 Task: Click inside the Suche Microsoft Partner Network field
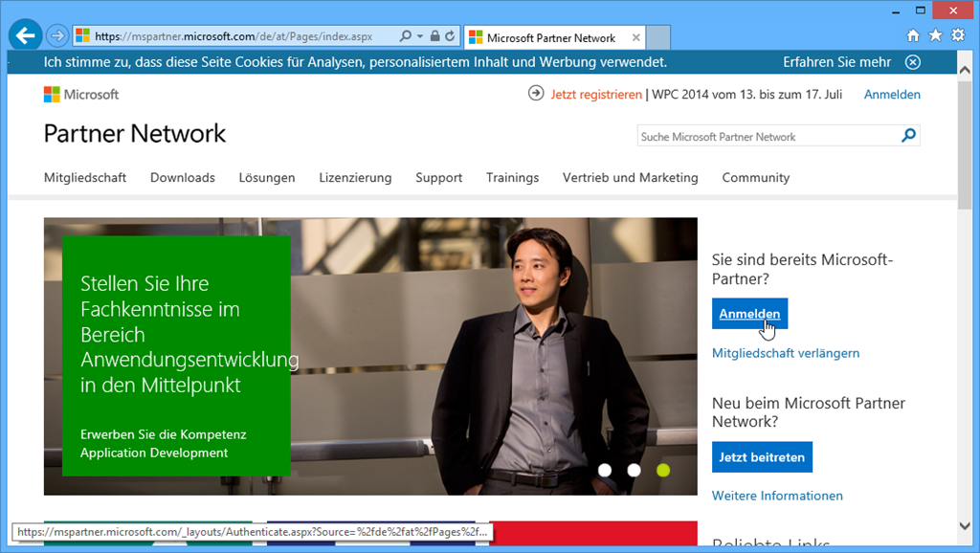coord(766,137)
